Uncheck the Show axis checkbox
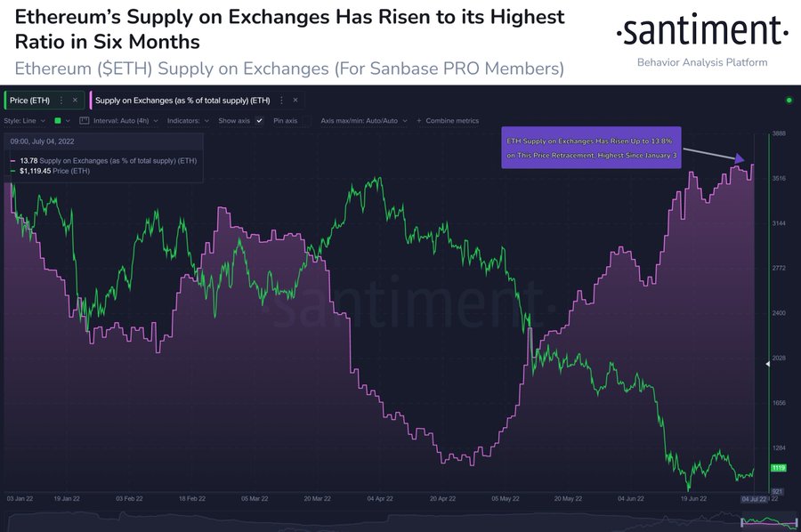The image size is (801, 532). (260, 120)
